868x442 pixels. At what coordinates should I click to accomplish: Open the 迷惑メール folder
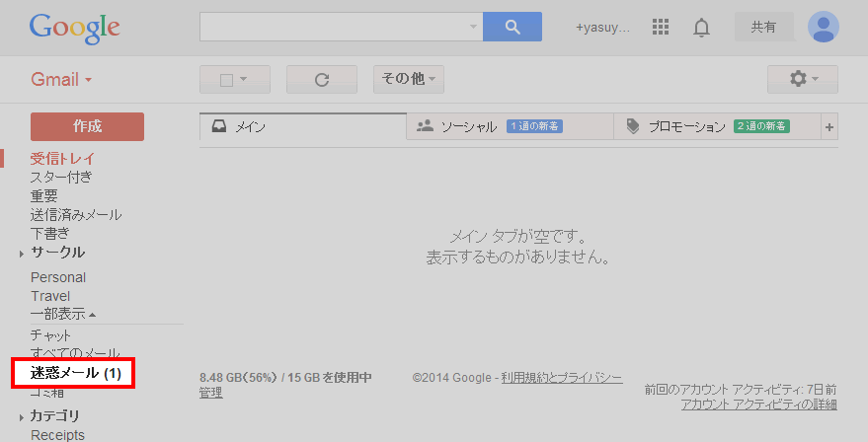(74, 373)
